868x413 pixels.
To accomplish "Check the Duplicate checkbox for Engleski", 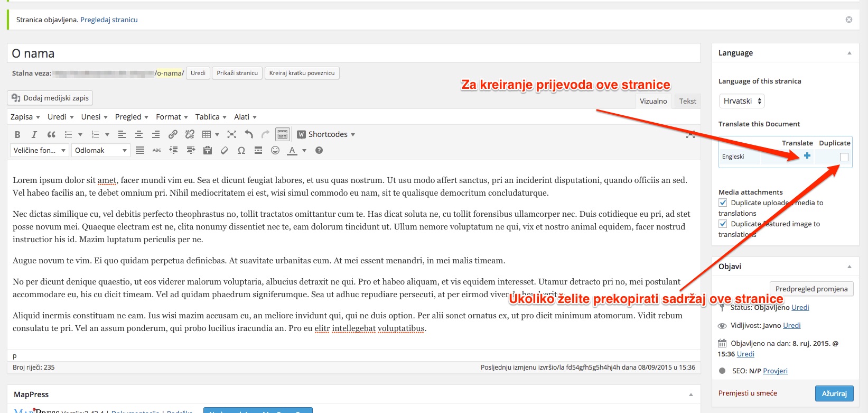I will coord(844,157).
